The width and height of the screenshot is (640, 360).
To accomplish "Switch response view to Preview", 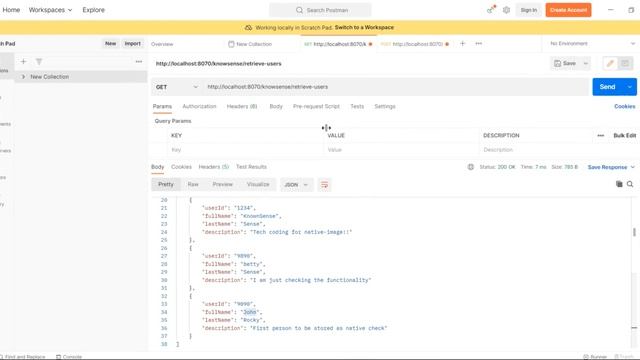I will 222,184.
